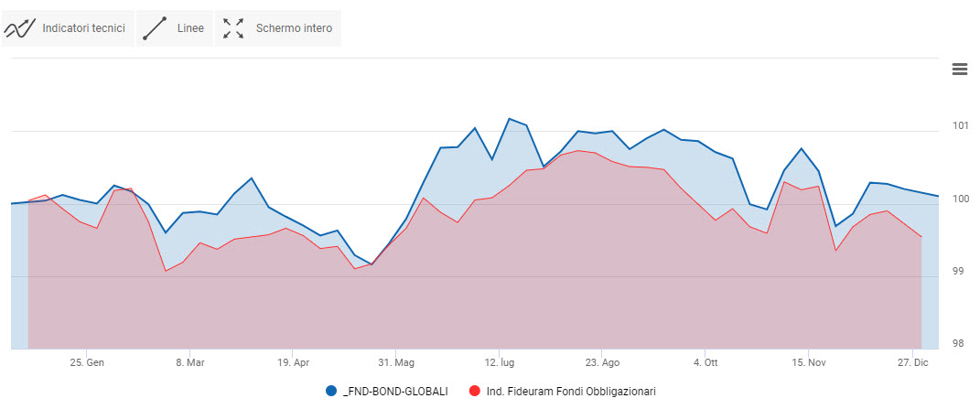Enter full screen via Schermo intero text
Screen dimensions: 980x409
tap(294, 28)
